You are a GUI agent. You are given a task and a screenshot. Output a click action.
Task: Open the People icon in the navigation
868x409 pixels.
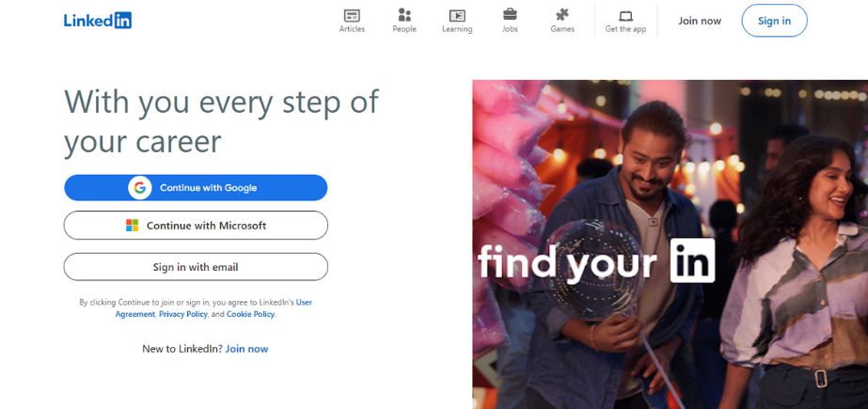(x=404, y=15)
